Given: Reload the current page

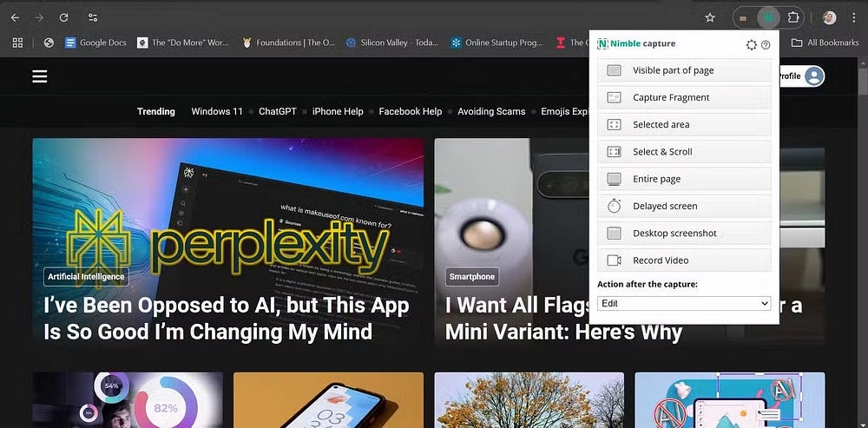Looking at the screenshot, I should (63, 17).
